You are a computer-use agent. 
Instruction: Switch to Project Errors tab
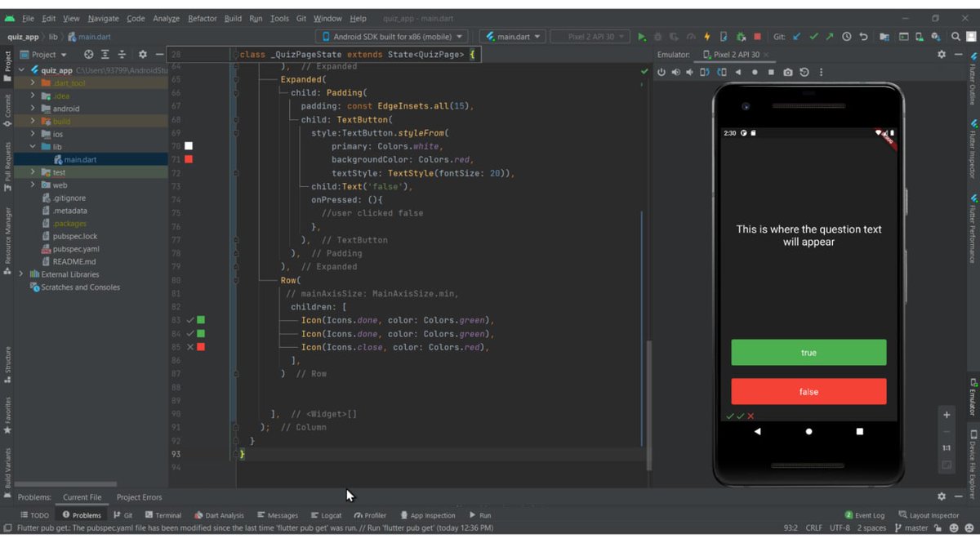(139, 496)
